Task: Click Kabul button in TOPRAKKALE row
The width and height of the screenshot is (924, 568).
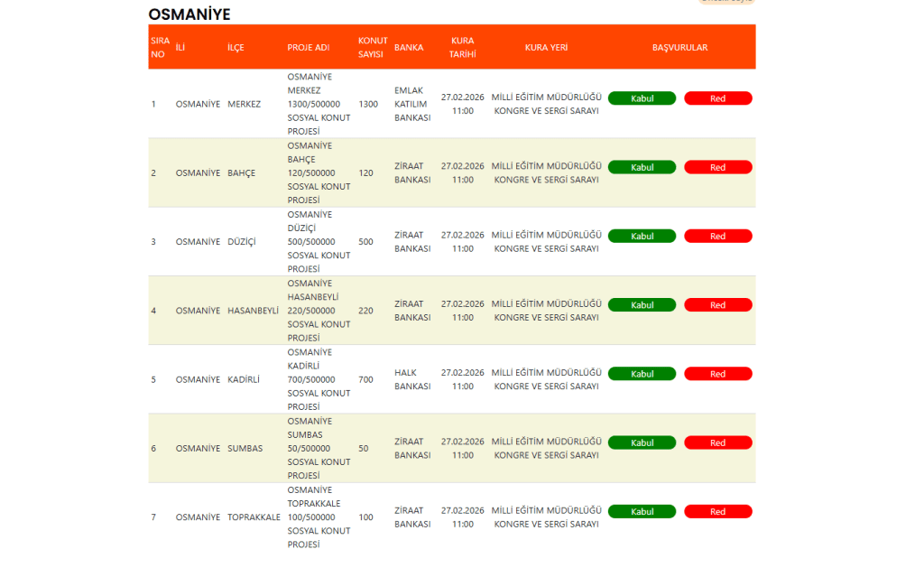Action: [x=642, y=511]
